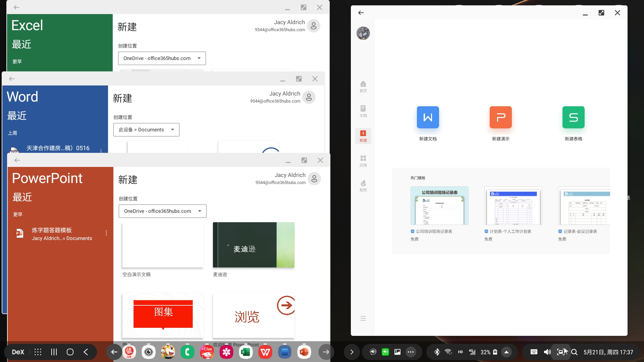Launch the WPS Office taskbar icon
The image size is (644, 362).
[265, 352]
